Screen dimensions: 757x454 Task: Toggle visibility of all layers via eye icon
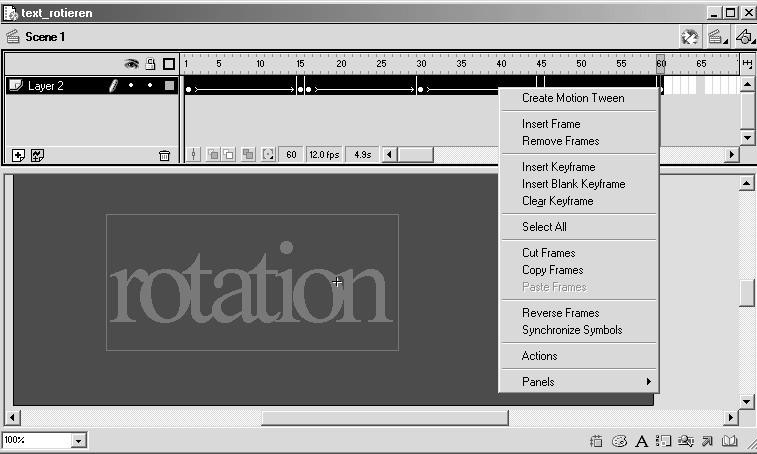point(131,64)
